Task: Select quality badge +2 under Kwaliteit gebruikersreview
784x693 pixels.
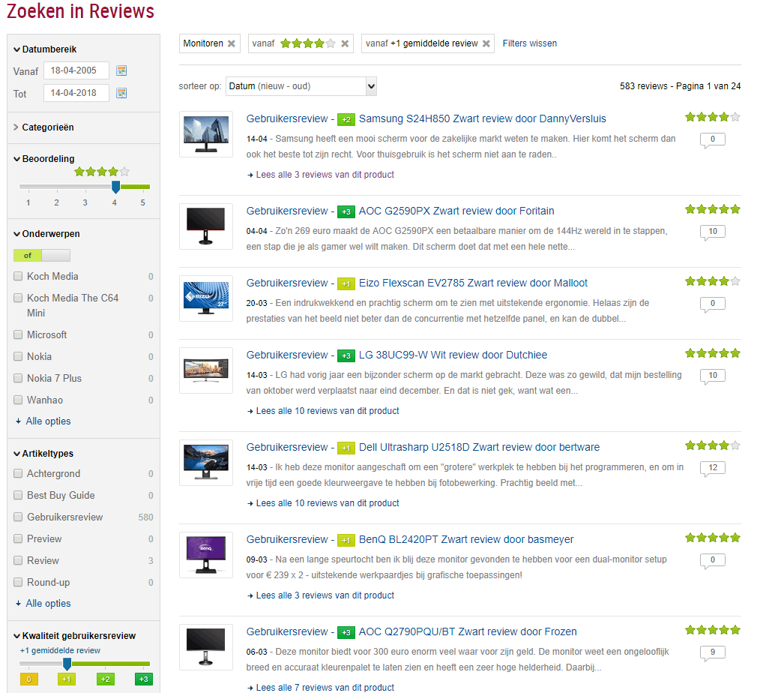Action: [x=106, y=679]
